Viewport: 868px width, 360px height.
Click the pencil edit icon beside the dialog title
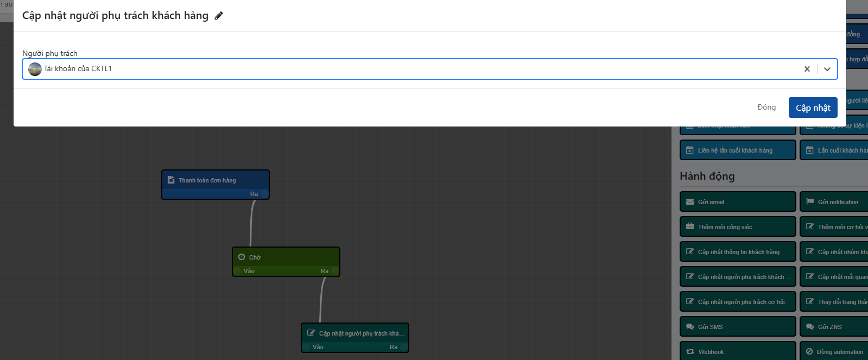click(219, 16)
